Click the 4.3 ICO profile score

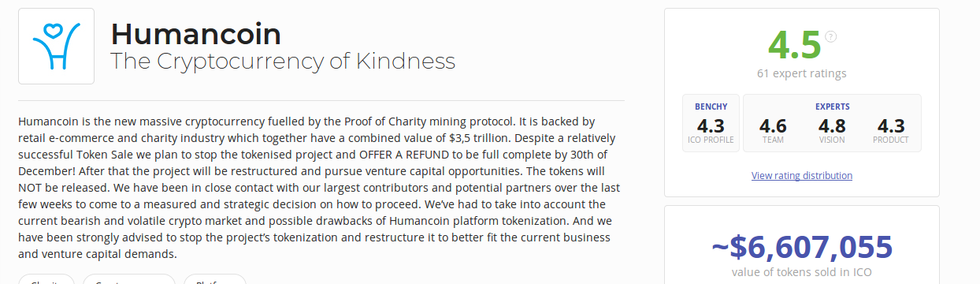pyautogui.click(x=711, y=125)
